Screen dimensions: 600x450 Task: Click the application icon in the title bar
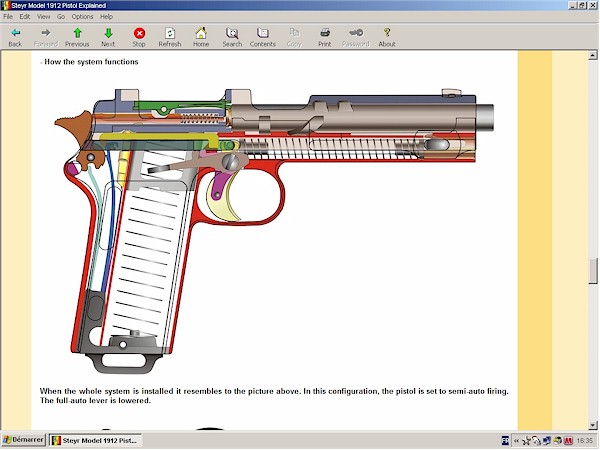5,5
